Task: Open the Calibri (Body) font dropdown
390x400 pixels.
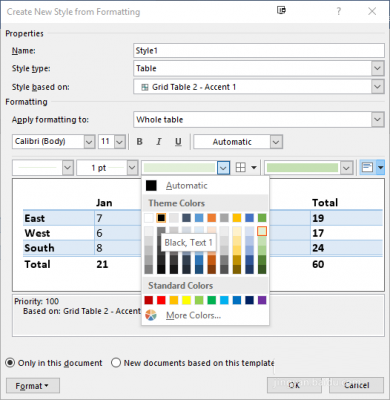Action: click(89, 142)
